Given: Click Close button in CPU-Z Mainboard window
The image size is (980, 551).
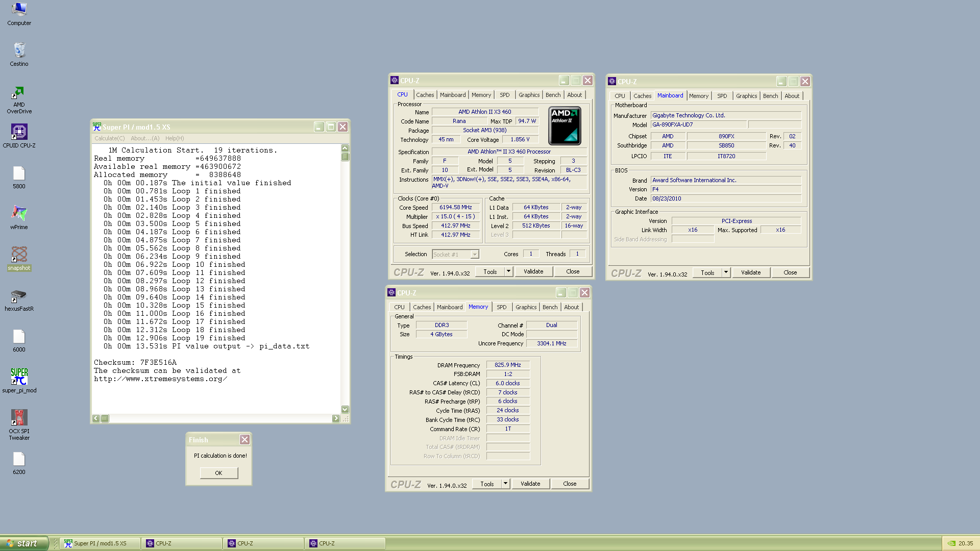Looking at the screenshot, I should [790, 272].
